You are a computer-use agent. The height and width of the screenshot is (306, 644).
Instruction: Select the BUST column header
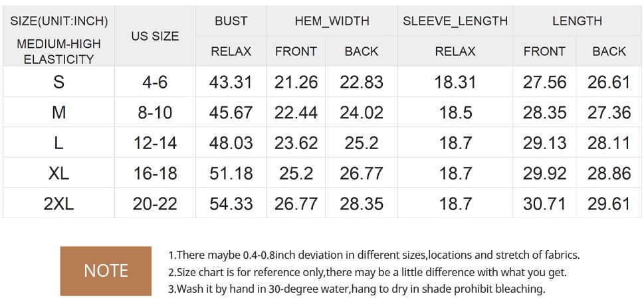pyautogui.click(x=231, y=21)
